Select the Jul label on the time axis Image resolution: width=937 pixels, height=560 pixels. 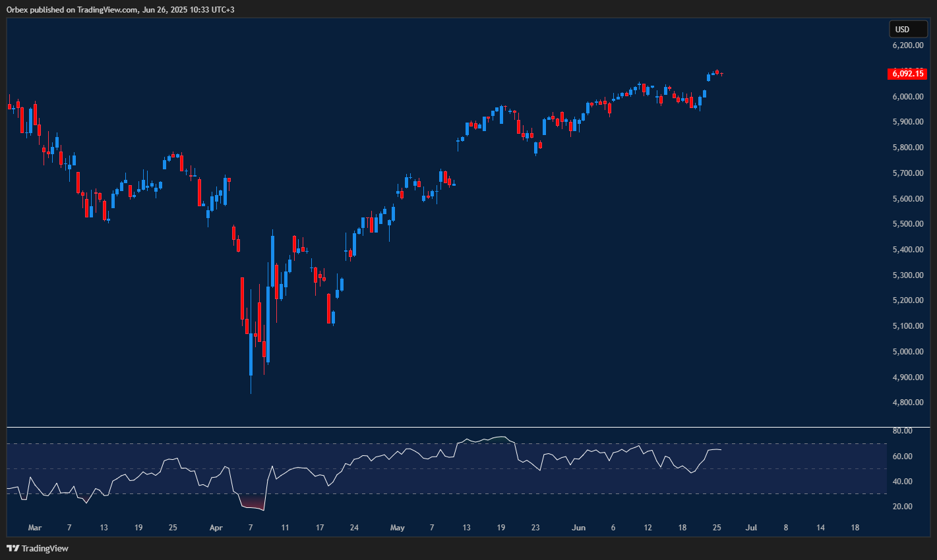[751, 527]
